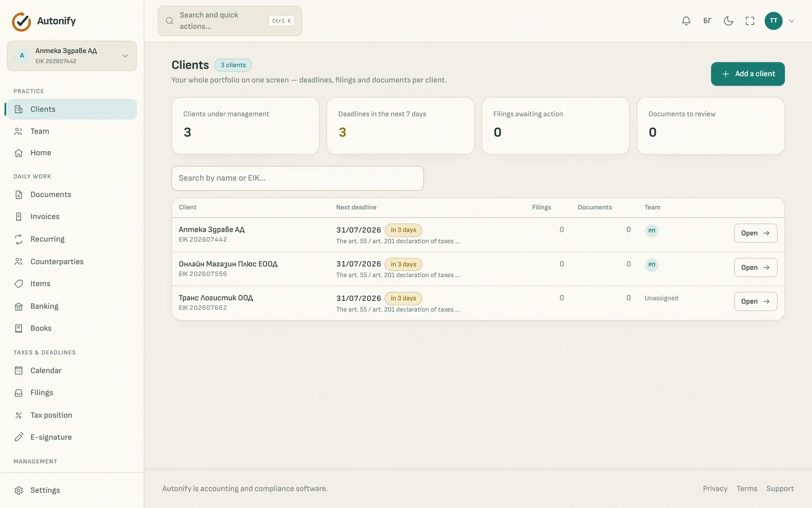Viewport: 812px width, 508px height.
Task: Click the Tax position percent icon
Action: [x=19, y=415]
